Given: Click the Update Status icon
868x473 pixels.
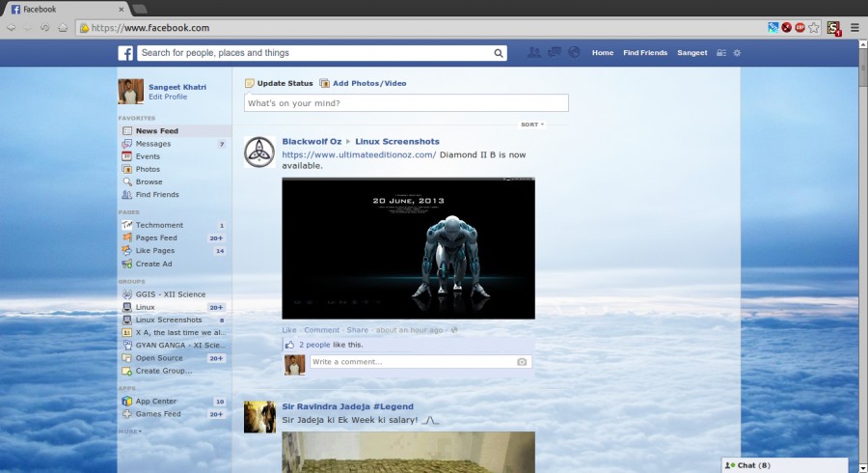Looking at the screenshot, I should pos(250,83).
